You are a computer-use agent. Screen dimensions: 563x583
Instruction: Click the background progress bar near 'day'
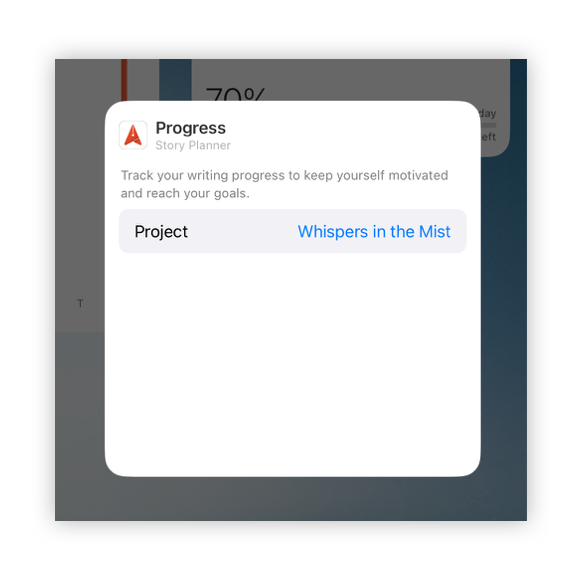coord(488,125)
